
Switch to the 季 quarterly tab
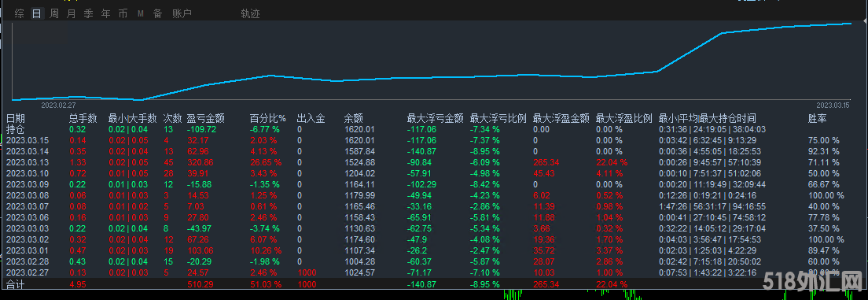(x=88, y=14)
